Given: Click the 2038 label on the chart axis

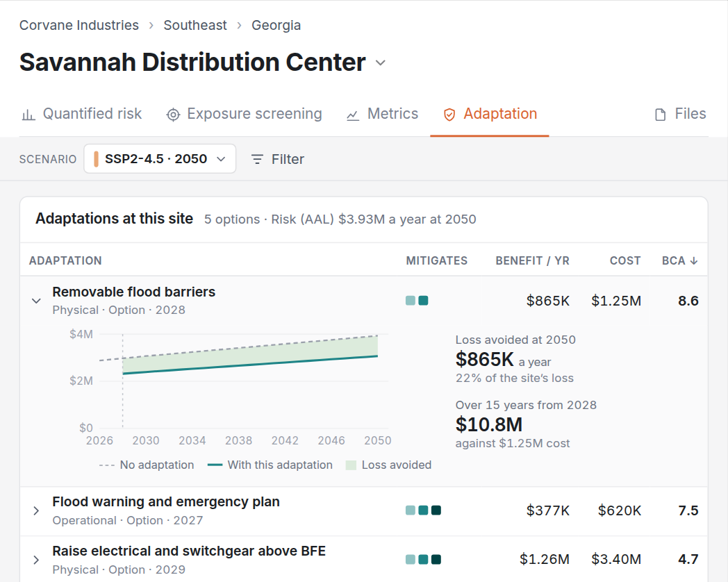Looking at the screenshot, I should tap(239, 440).
